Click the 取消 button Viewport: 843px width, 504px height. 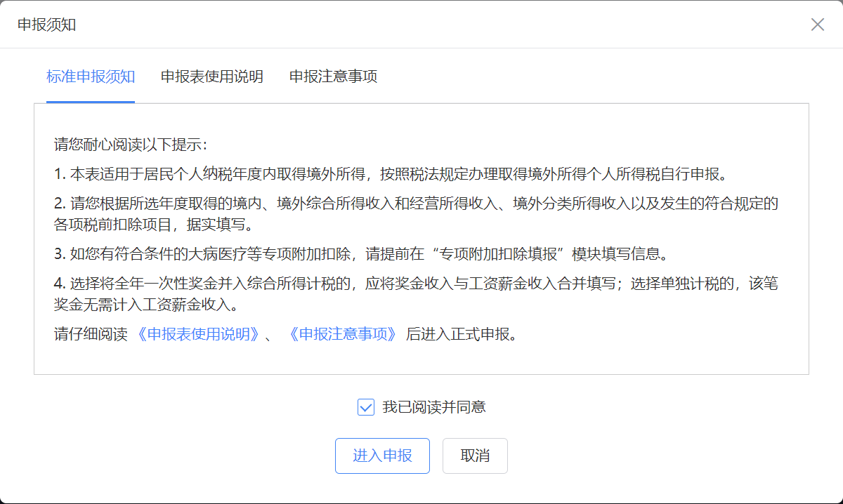pos(475,456)
